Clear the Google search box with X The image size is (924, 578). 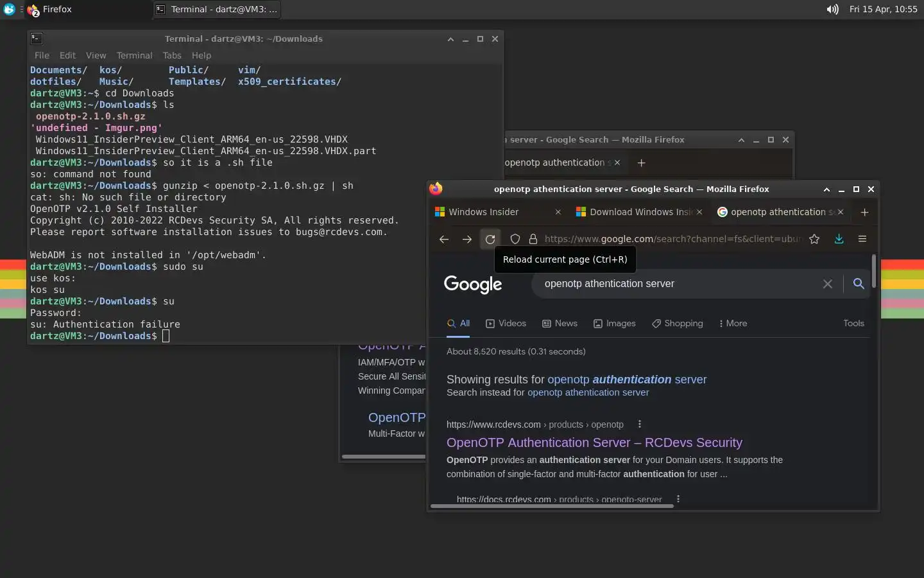point(828,284)
